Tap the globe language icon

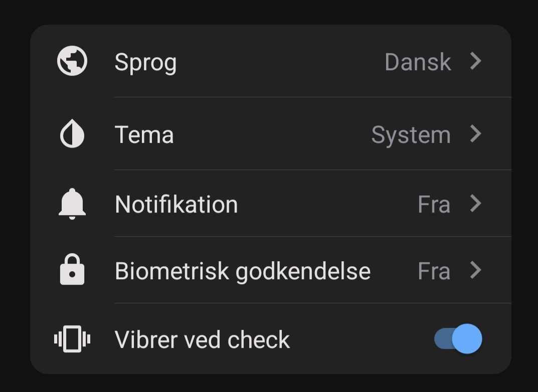pos(72,62)
